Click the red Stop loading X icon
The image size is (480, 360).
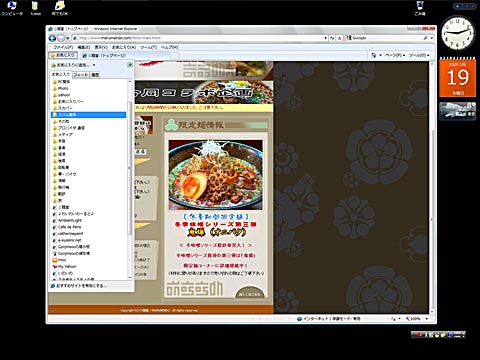tap(339, 38)
